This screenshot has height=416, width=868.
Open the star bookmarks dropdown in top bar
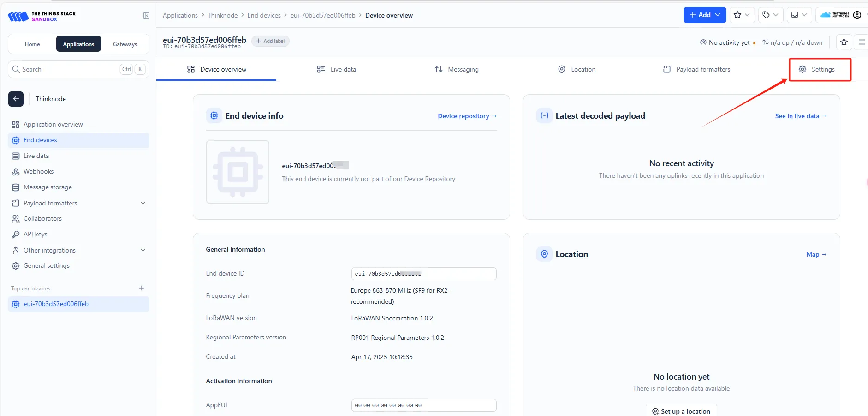tap(742, 15)
